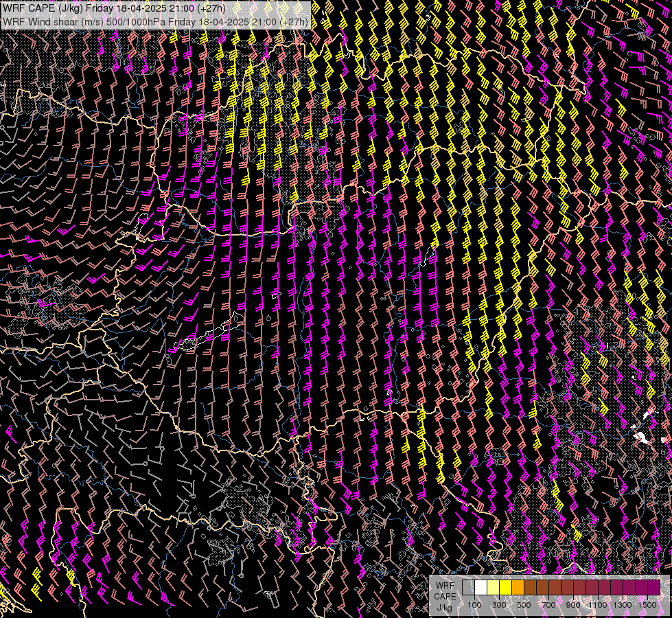The height and width of the screenshot is (618, 672).
Task: Choose the last purple swatch above 1500
Action: [653, 588]
